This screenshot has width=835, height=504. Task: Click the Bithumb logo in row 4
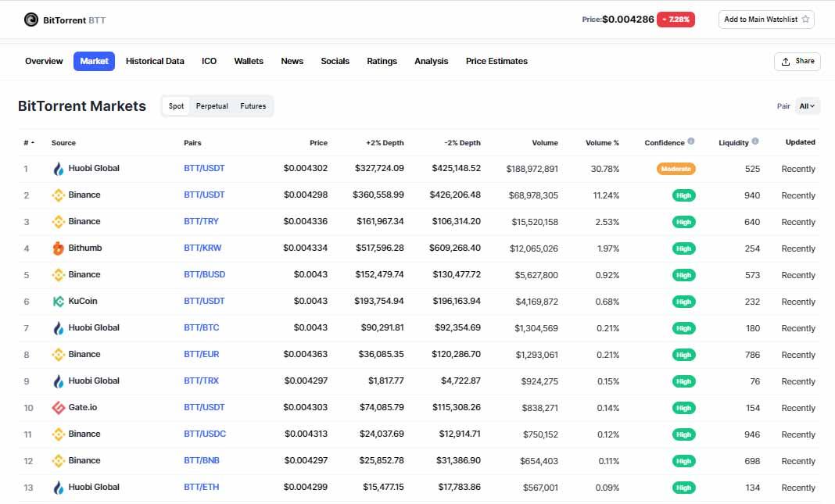click(59, 248)
